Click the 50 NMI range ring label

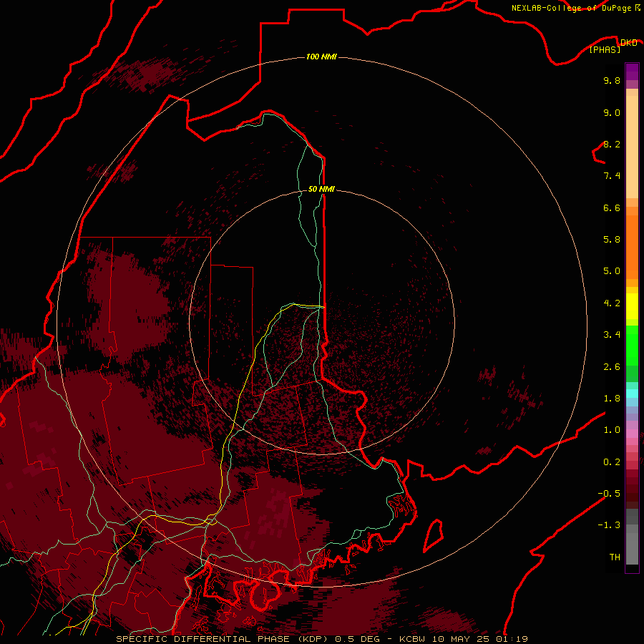click(321, 189)
